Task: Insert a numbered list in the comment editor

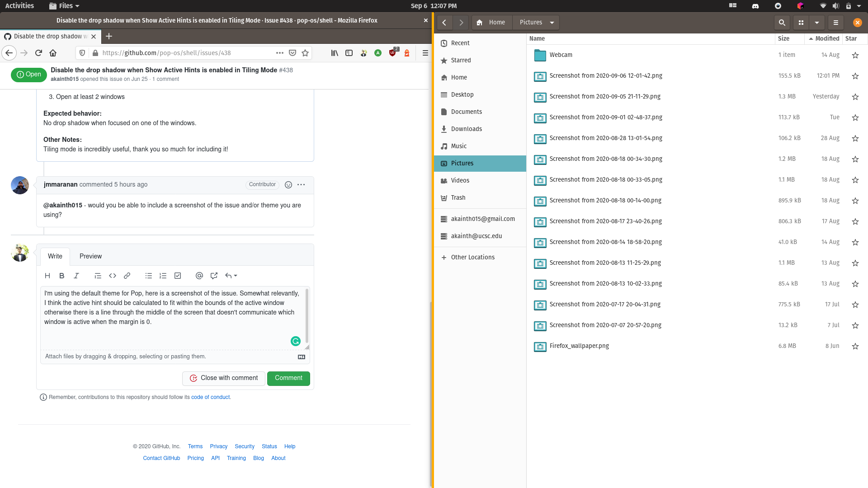Action: 163,276
